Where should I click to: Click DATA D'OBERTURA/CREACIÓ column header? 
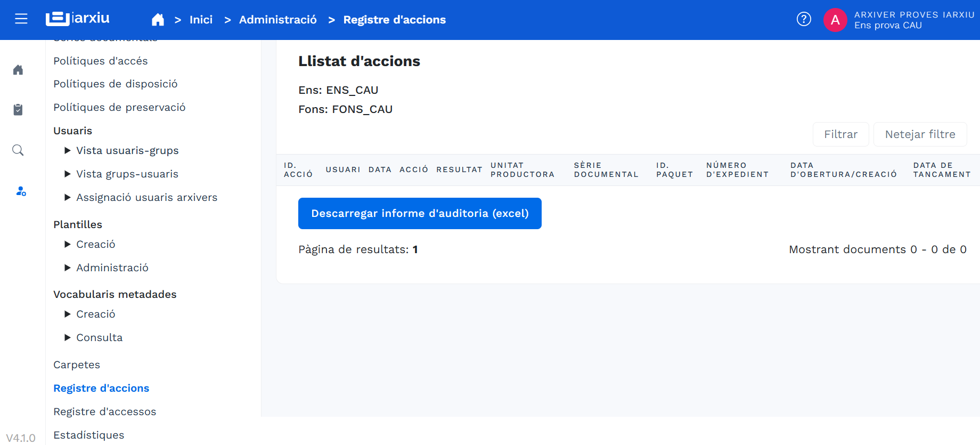pyautogui.click(x=844, y=169)
